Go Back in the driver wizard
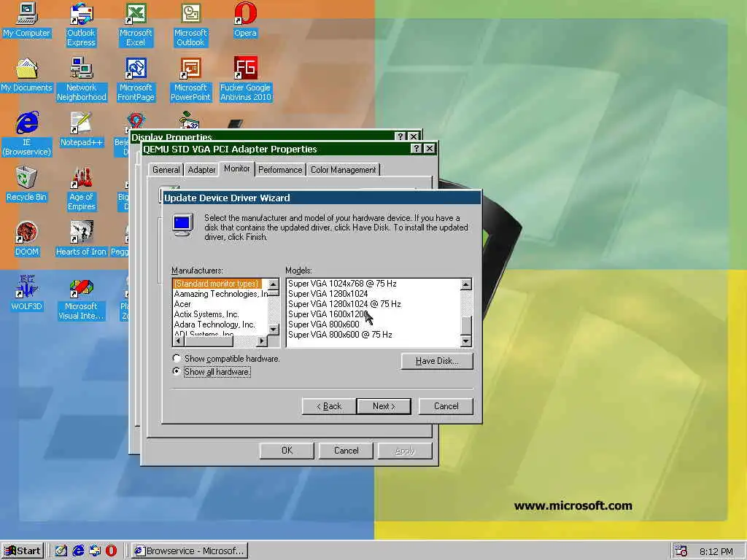 point(329,406)
